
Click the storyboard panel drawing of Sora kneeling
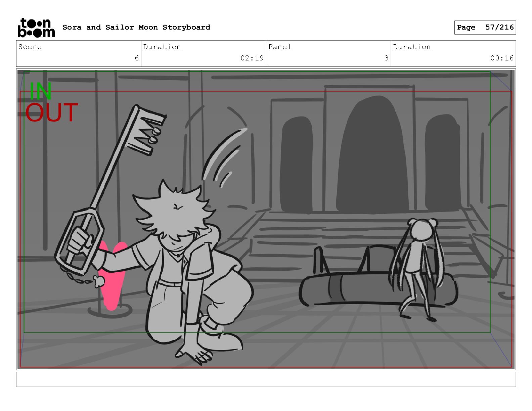266,219
